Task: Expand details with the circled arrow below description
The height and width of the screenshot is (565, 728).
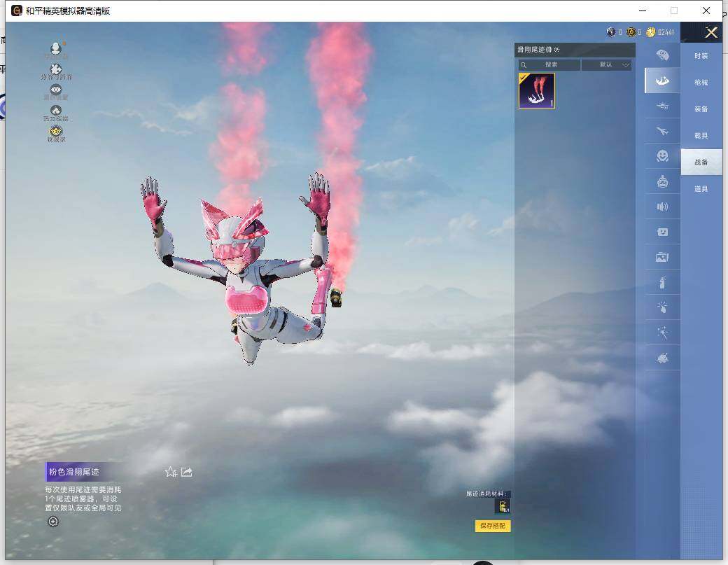Action: click(x=53, y=522)
